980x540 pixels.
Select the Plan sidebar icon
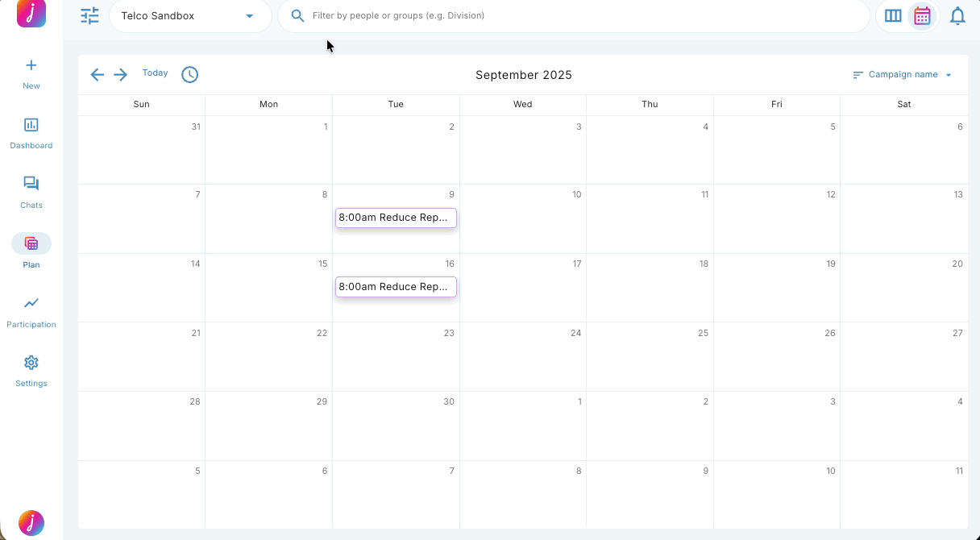click(31, 243)
